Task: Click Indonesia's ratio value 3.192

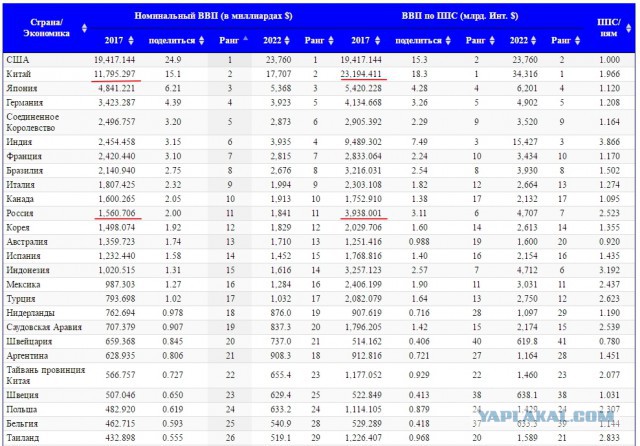Action: click(609, 270)
